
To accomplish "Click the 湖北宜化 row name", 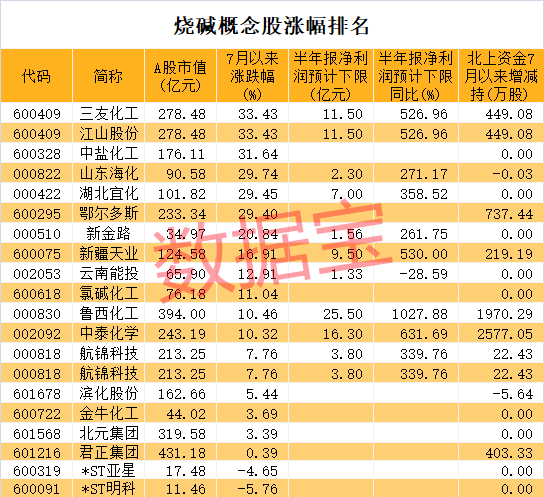I will tap(109, 194).
